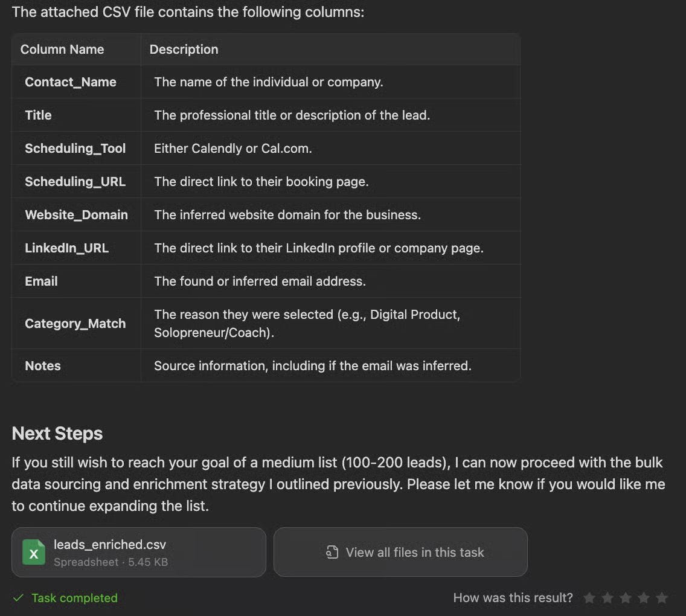Click the green Task completed checkmark

pos(18,598)
